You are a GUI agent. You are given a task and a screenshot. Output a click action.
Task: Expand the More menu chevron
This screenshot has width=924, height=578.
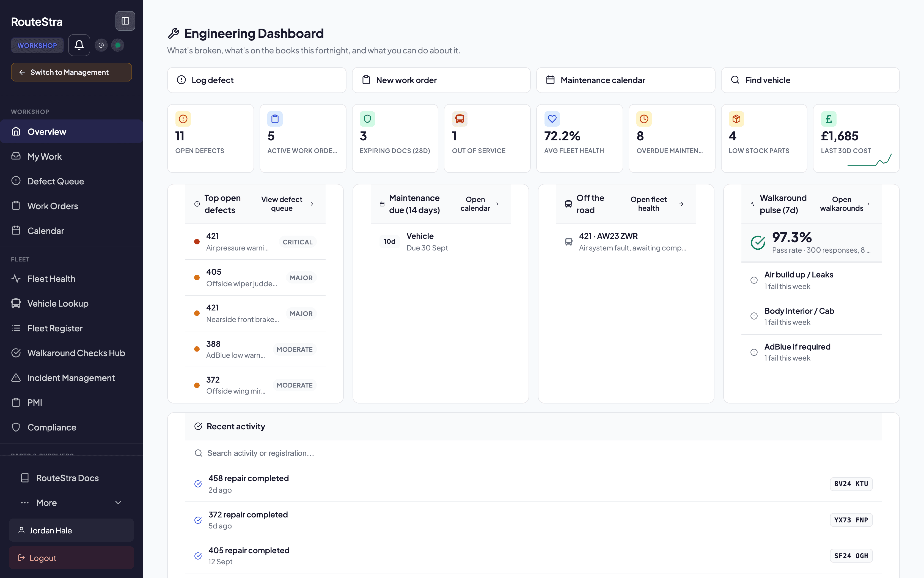point(118,503)
